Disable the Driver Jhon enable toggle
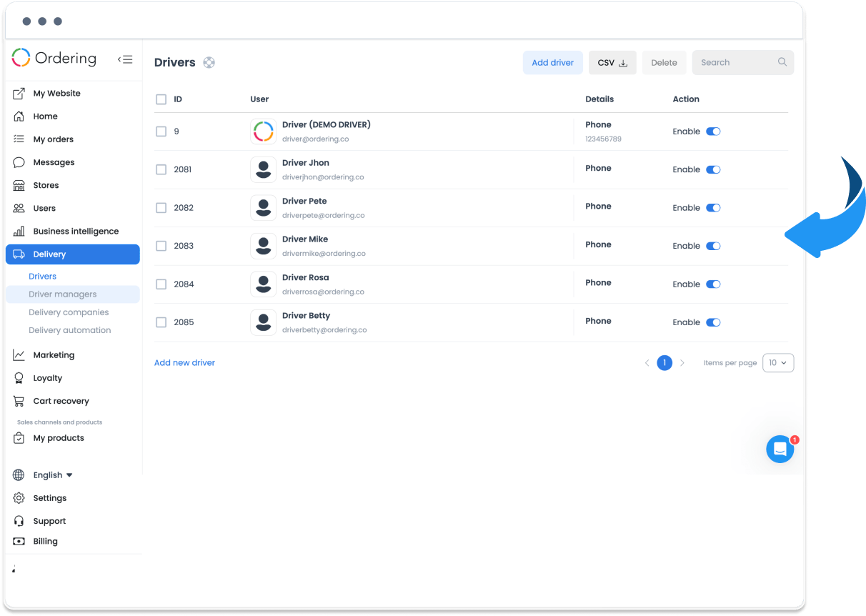Viewport: 866px width, 616px height. pyautogui.click(x=713, y=169)
